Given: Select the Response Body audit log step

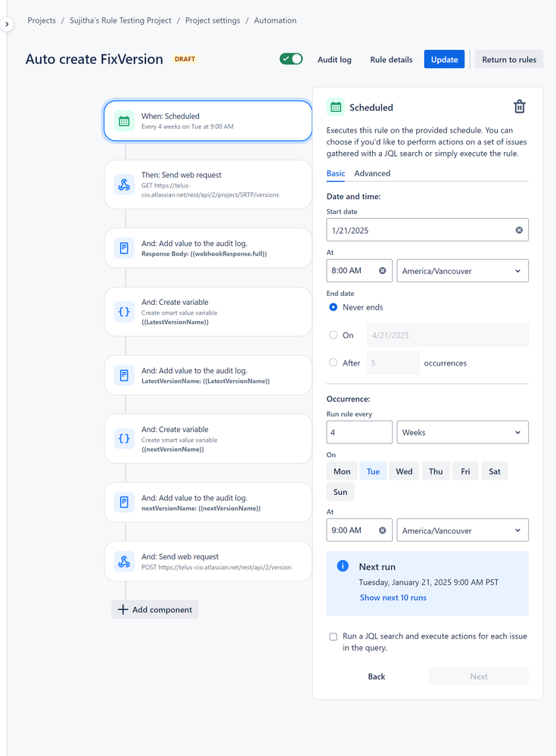Looking at the screenshot, I should (208, 248).
